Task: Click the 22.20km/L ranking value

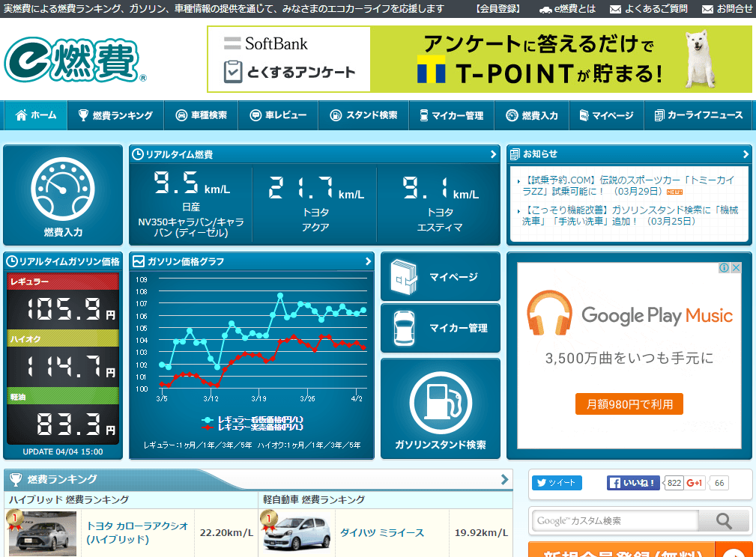Action: coord(226,532)
